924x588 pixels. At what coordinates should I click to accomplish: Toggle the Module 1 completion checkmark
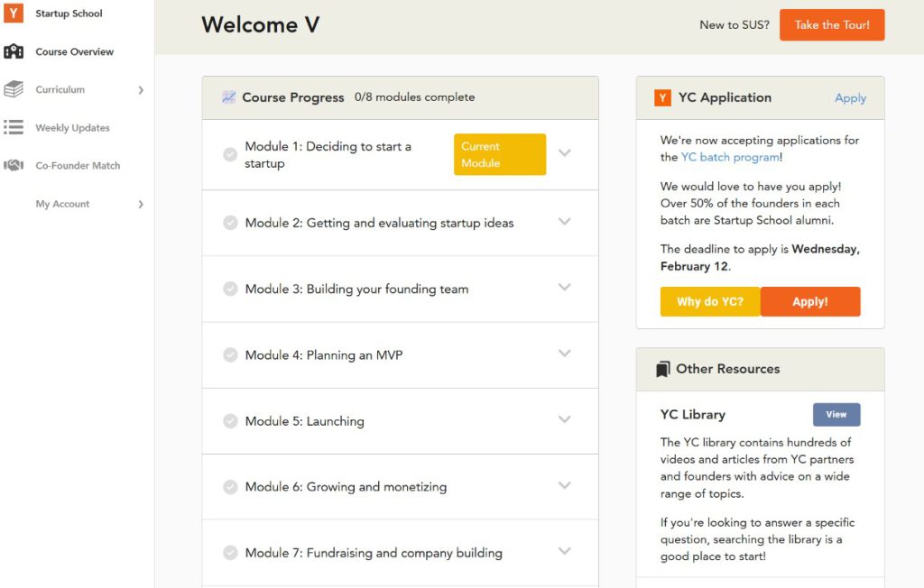pyautogui.click(x=230, y=154)
